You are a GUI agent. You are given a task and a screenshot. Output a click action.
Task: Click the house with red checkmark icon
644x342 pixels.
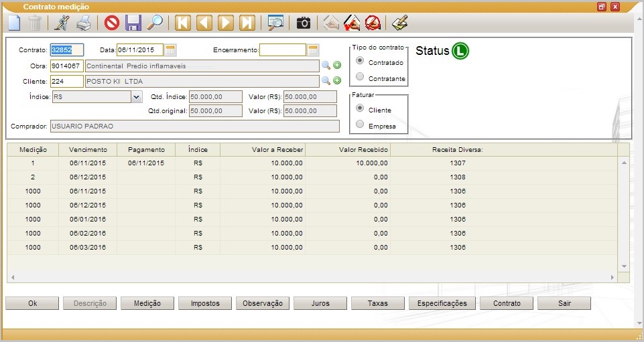(352, 23)
